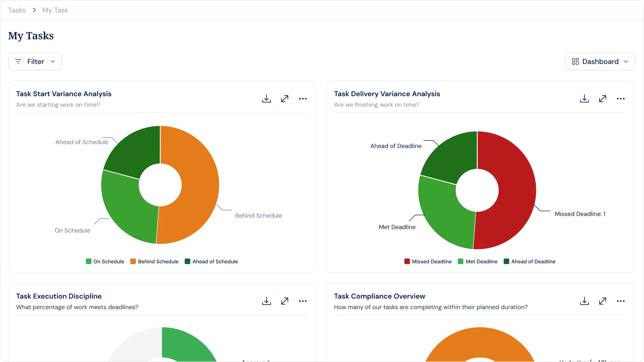Image resolution: width=644 pixels, height=362 pixels.
Task: Toggle On Schedule legend item
Action: coord(105,262)
